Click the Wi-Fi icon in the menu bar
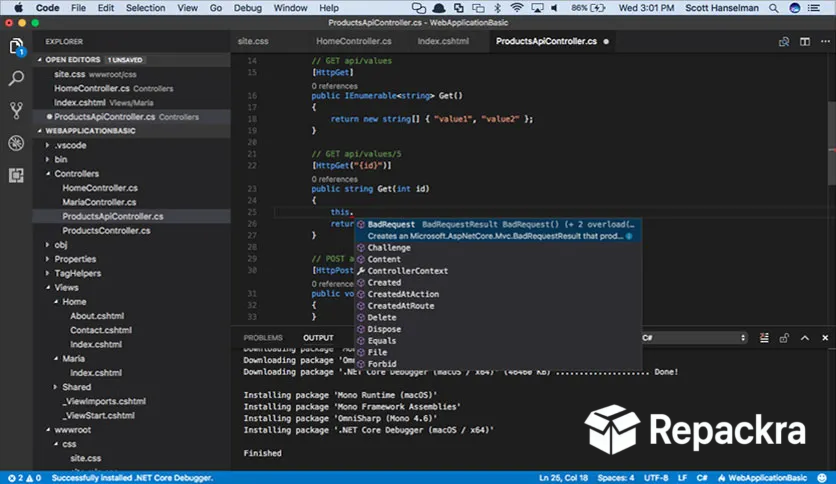This screenshot has width=836, height=484. [516, 8]
